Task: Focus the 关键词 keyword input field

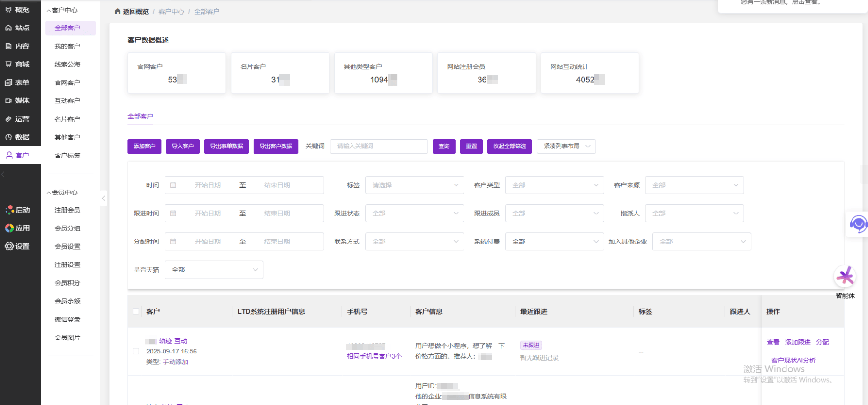Action: [x=379, y=146]
